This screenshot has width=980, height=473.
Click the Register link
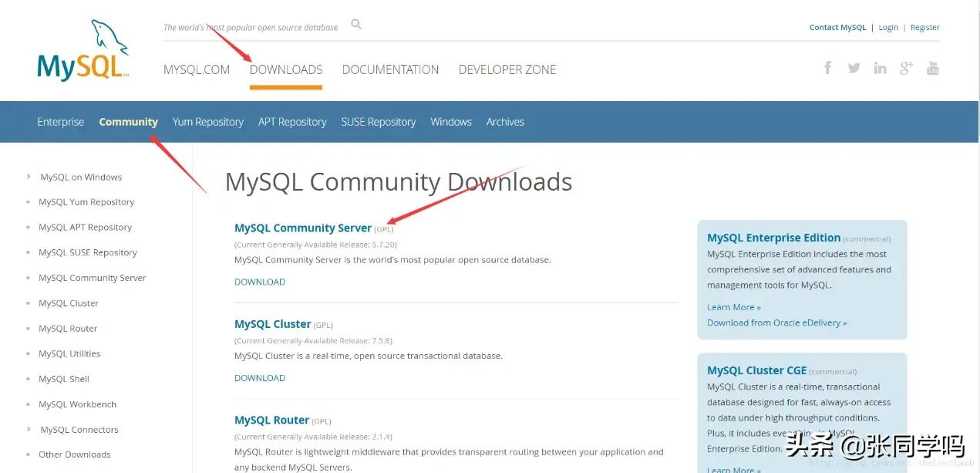[x=925, y=27]
